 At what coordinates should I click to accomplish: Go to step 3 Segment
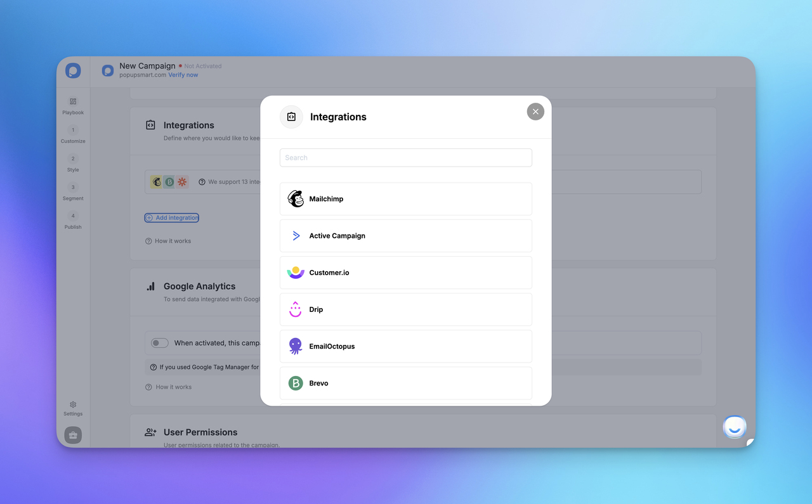click(73, 191)
